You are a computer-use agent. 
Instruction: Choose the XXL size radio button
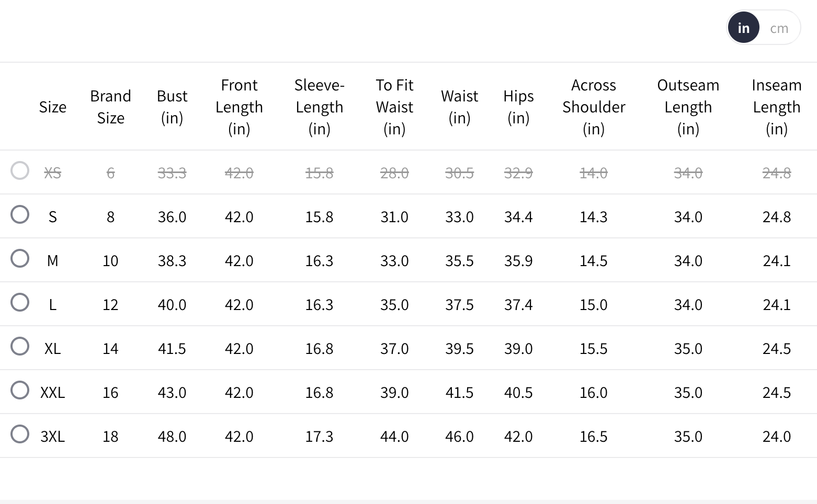(x=20, y=390)
